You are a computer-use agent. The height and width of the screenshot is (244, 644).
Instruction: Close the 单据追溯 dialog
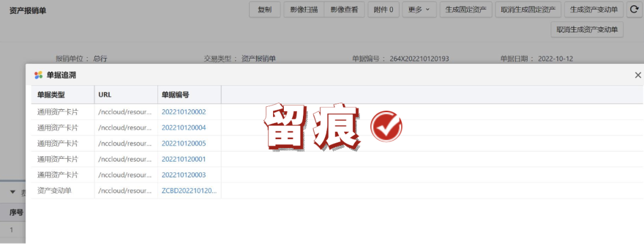(637, 75)
